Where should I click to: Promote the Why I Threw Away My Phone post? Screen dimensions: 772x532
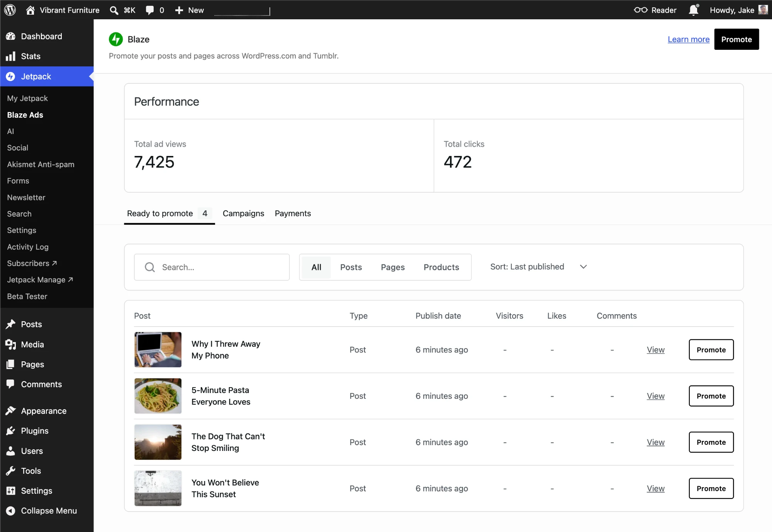coord(711,350)
